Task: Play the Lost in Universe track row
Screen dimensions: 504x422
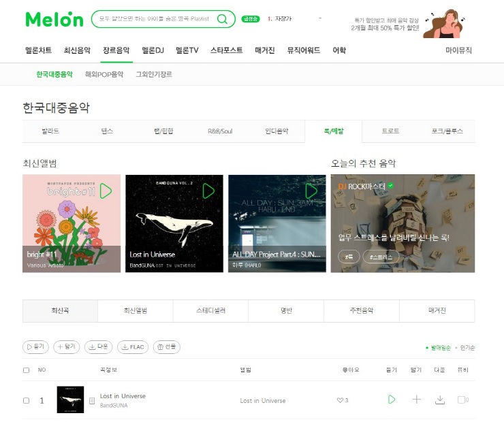Action: 392,400
